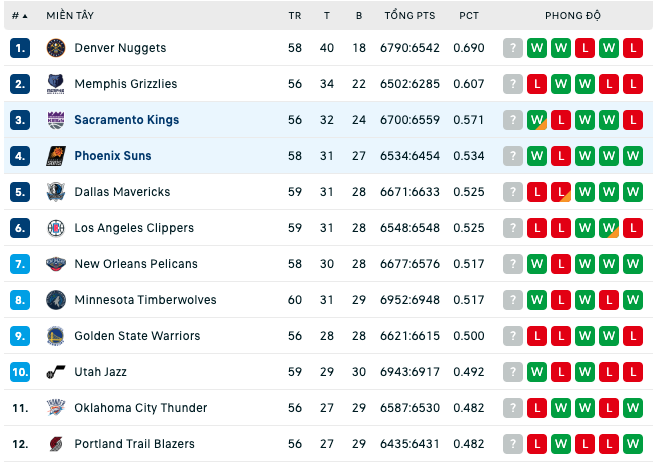Click the '?' form badge in Timberwolves row
658x466 pixels.
(x=513, y=300)
